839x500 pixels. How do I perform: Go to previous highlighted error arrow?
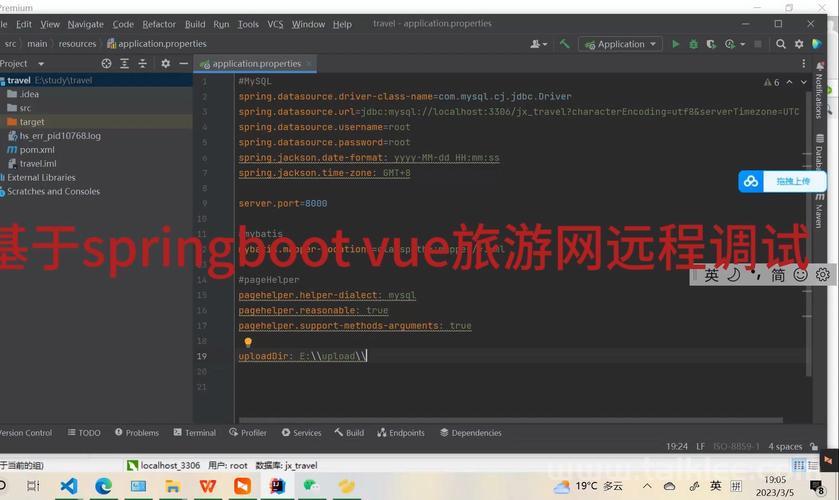pyautogui.click(x=789, y=82)
